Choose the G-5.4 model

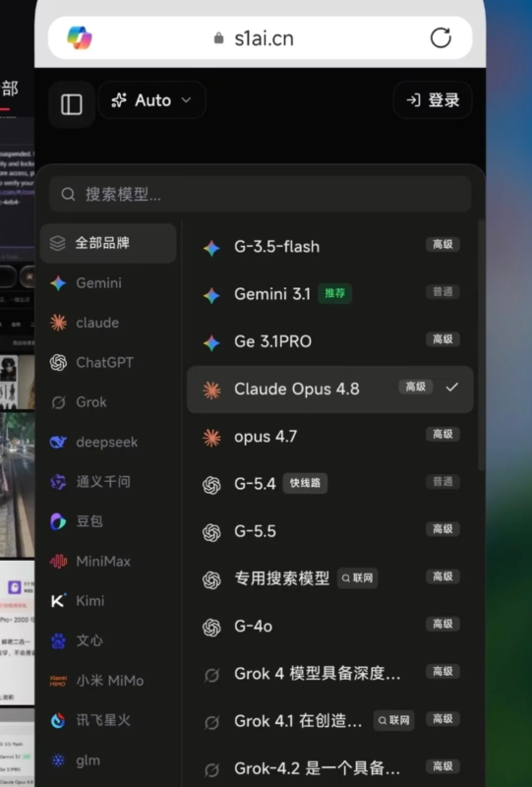click(329, 484)
